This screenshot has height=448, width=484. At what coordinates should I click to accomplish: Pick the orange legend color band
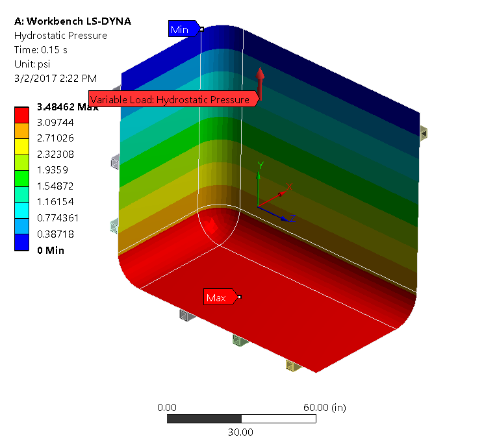coord(22,131)
